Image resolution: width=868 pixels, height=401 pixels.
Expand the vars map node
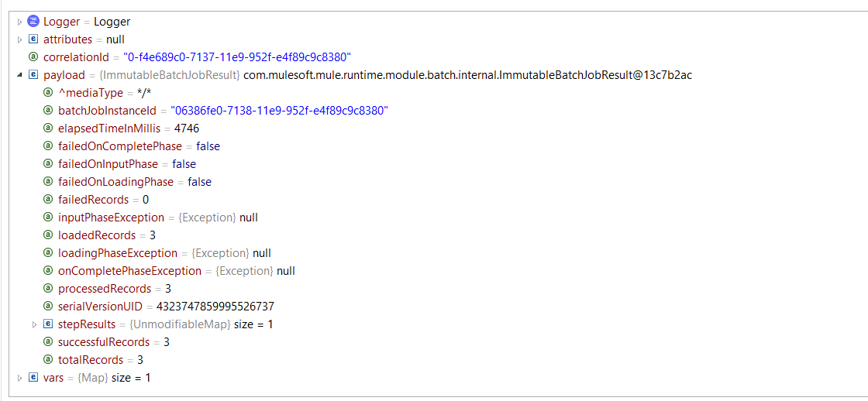click(20, 378)
